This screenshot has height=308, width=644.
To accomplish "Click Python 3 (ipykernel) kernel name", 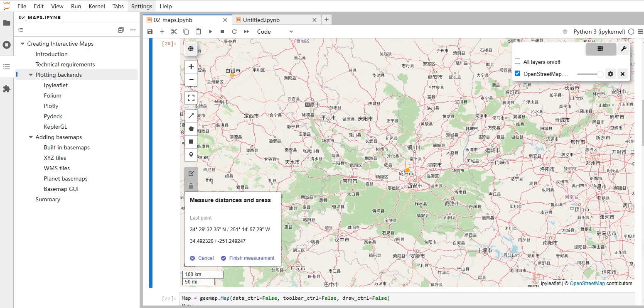I will (599, 32).
